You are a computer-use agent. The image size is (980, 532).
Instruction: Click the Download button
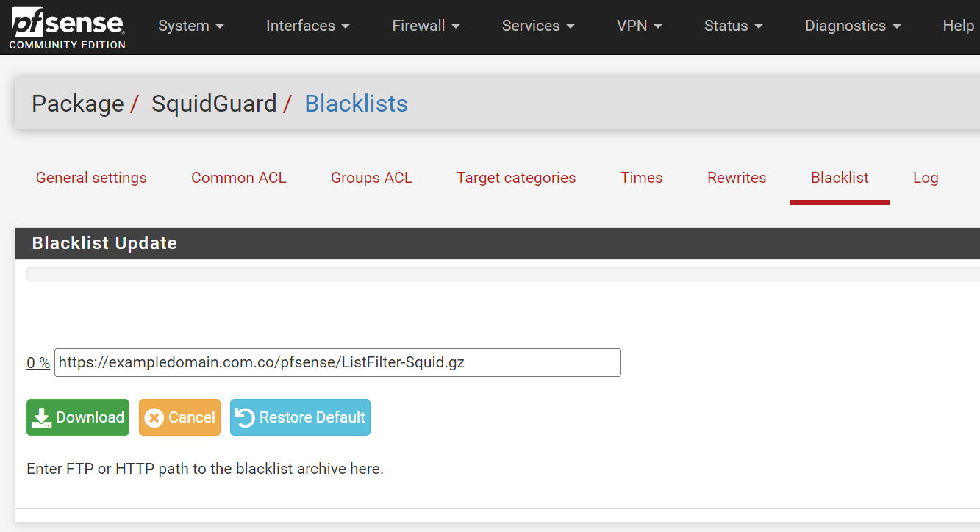[x=77, y=417]
